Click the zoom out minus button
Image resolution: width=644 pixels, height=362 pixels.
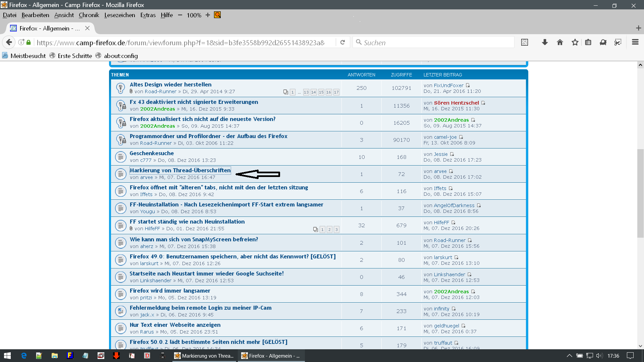pos(180,15)
